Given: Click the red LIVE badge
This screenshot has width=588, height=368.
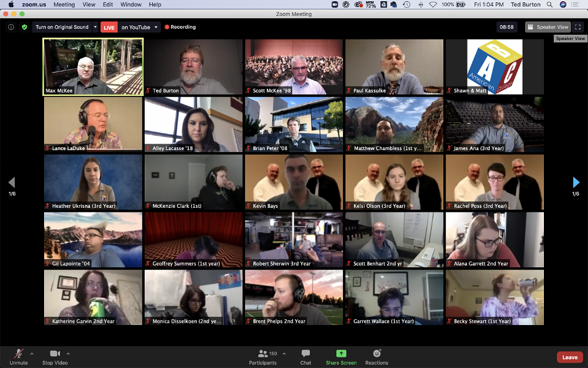Looking at the screenshot, I should tap(109, 28).
